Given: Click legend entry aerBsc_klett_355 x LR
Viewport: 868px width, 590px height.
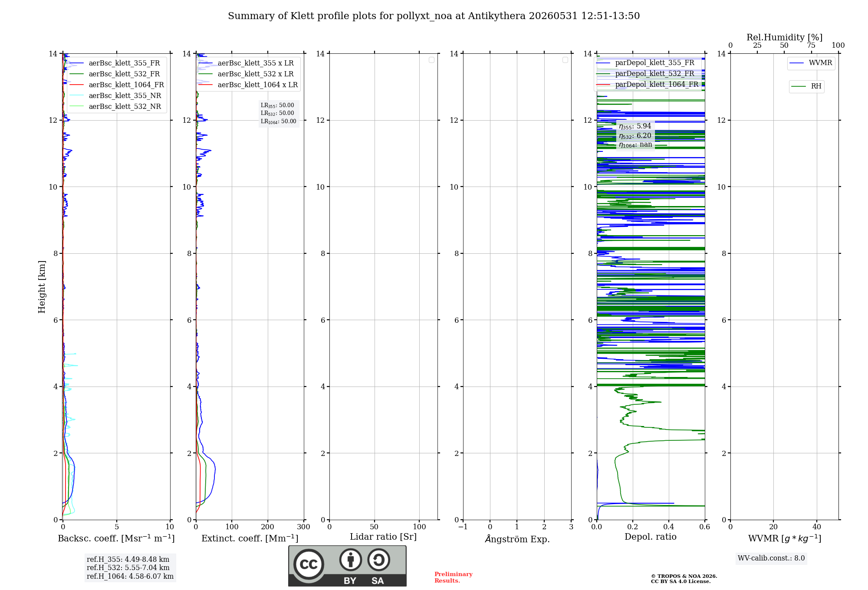Looking at the screenshot, I should 247,63.
